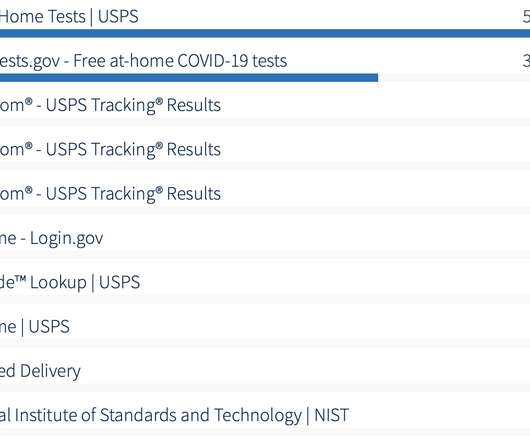Click the faint bar under 'ne | USPS' entry
The height and width of the screenshot is (442, 530).
tap(265, 343)
